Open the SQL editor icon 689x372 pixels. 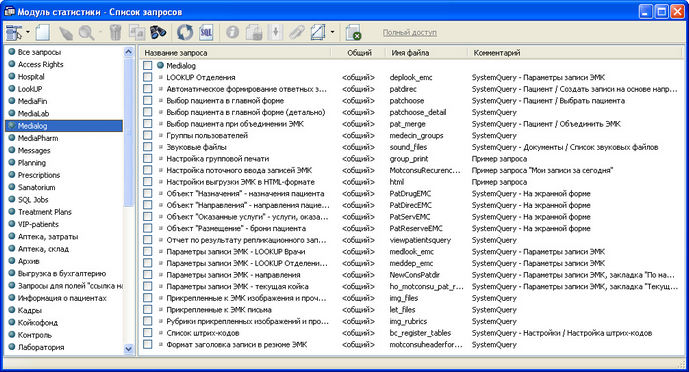coord(206,33)
